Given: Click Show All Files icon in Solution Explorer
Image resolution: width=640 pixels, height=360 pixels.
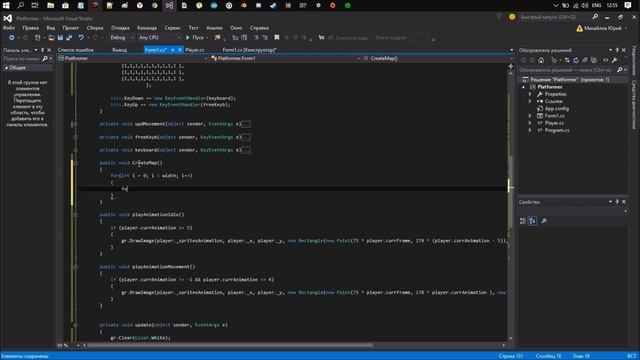Looking at the screenshot, I should pos(594,60).
